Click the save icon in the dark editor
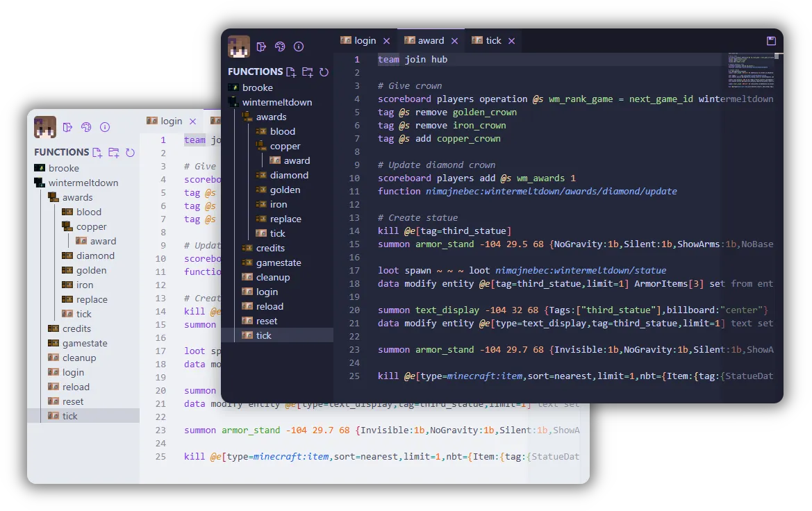The image size is (812, 511). 770,41
